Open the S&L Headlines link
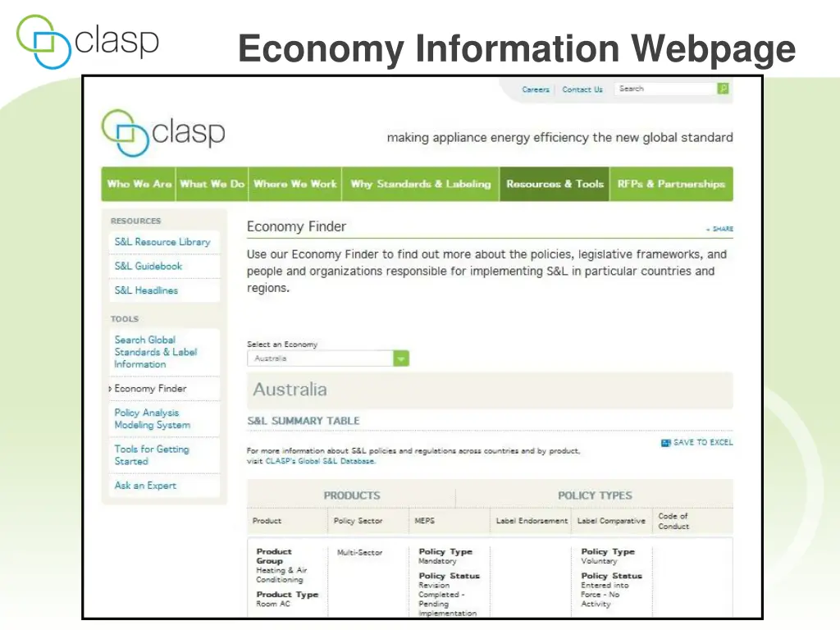The image size is (840, 630). pyautogui.click(x=146, y=290)
